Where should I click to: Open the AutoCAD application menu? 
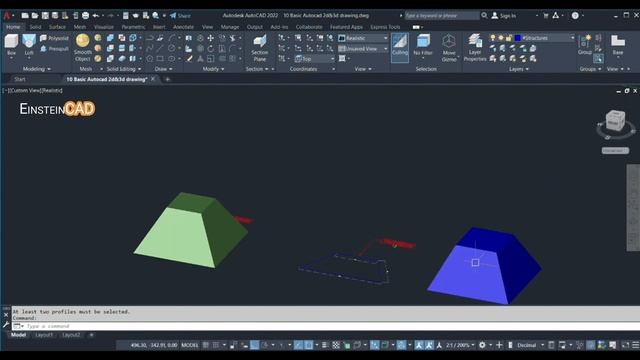point(7,16)
